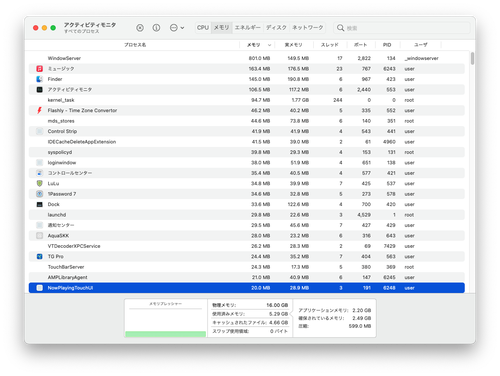Sort by スレッド column header
Screen dimensions: 500x376
click(x=330, y=45)
